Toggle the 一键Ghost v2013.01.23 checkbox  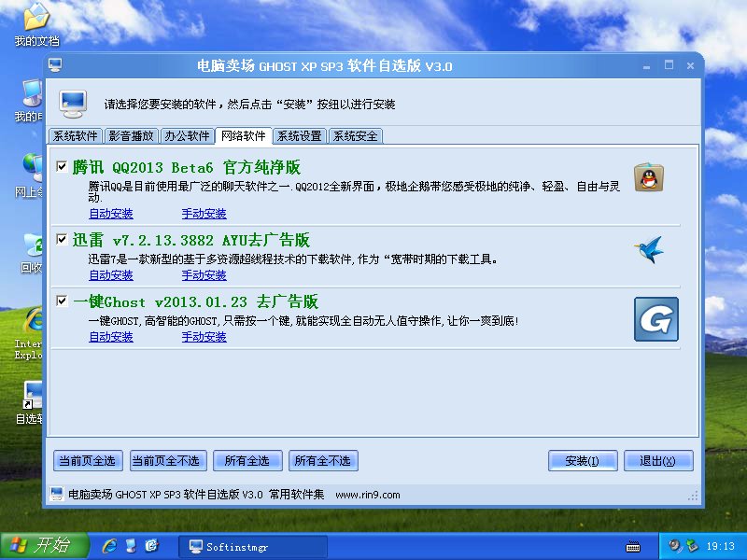point(62,301)
